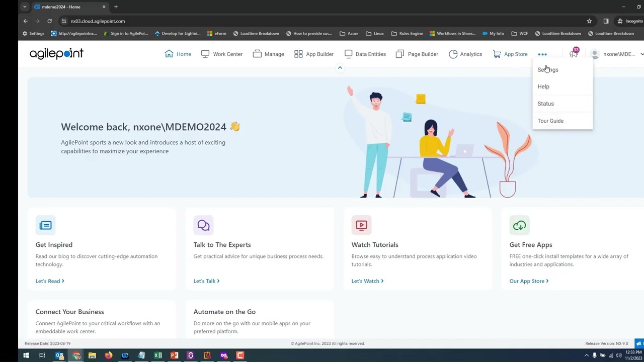The image size is (644, 362).
Task: Bookmark this page with the star icon
Action: coord(589,21)
